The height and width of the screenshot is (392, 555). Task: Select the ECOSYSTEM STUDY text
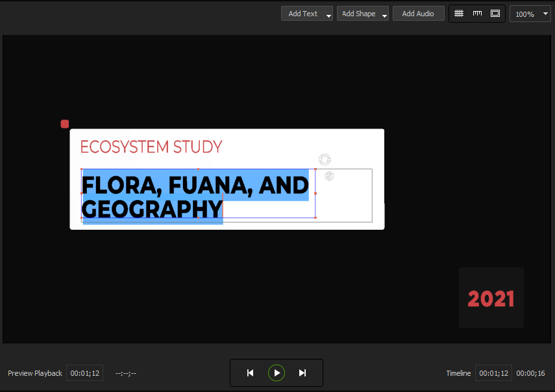click(x=151, y=147)
